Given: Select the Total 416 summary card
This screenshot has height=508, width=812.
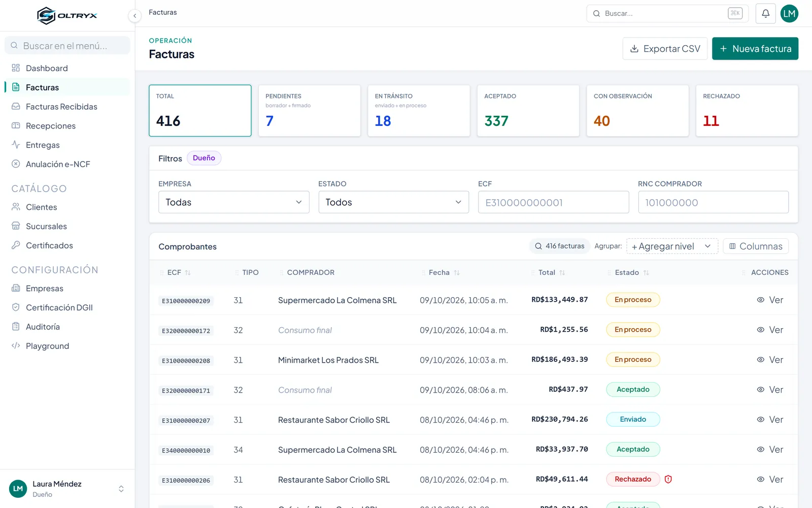Looking at the screenshot, I should pyautogui.click(x=200, y=111).
